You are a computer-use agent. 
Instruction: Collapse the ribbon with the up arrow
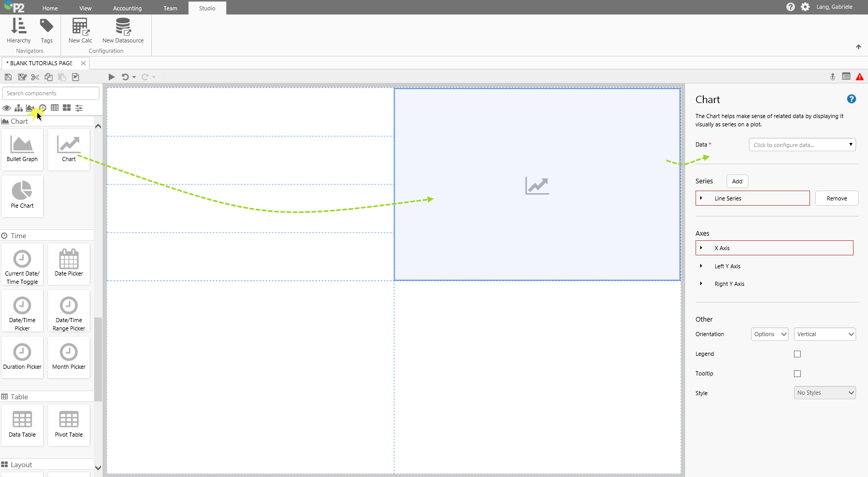click(x=859, y=47)
